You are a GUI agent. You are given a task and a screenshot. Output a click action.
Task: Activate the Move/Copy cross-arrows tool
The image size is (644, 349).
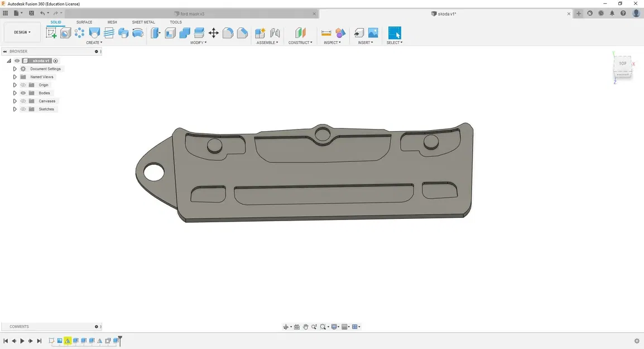point(214,33)
